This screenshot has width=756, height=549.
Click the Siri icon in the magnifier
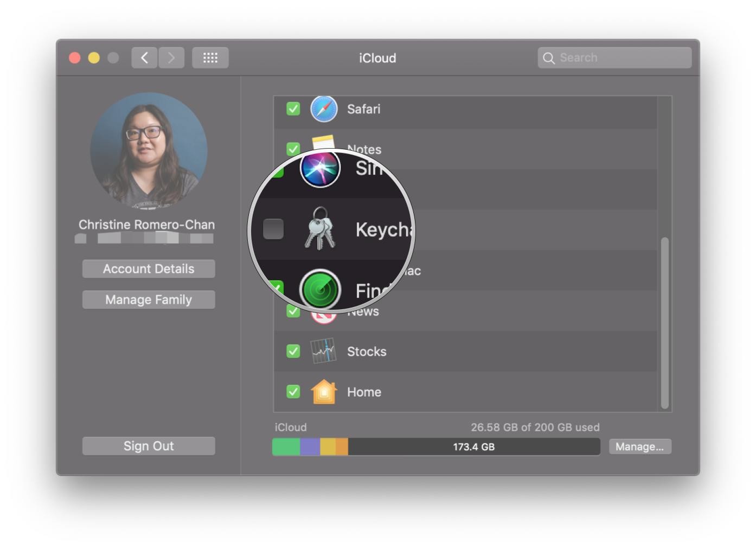(x=320, y=168)
